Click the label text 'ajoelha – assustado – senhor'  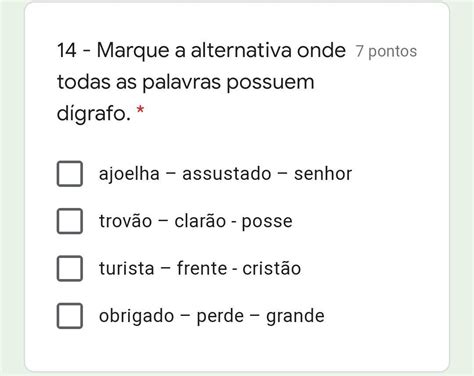point(225,174)
